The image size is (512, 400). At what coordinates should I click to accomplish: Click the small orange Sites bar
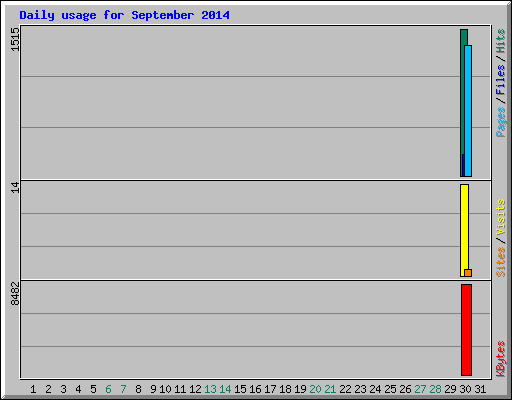coord(468,273)
